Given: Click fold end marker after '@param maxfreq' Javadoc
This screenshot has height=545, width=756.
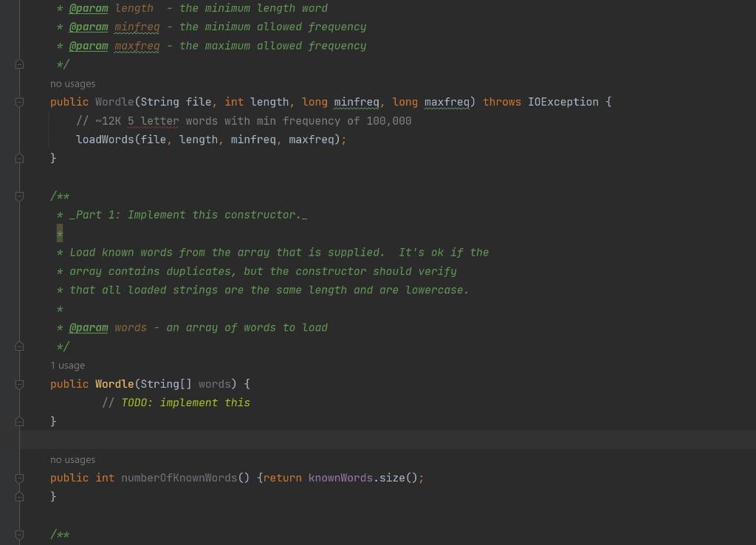Looking at the screenshot, I should coord(19,64).
